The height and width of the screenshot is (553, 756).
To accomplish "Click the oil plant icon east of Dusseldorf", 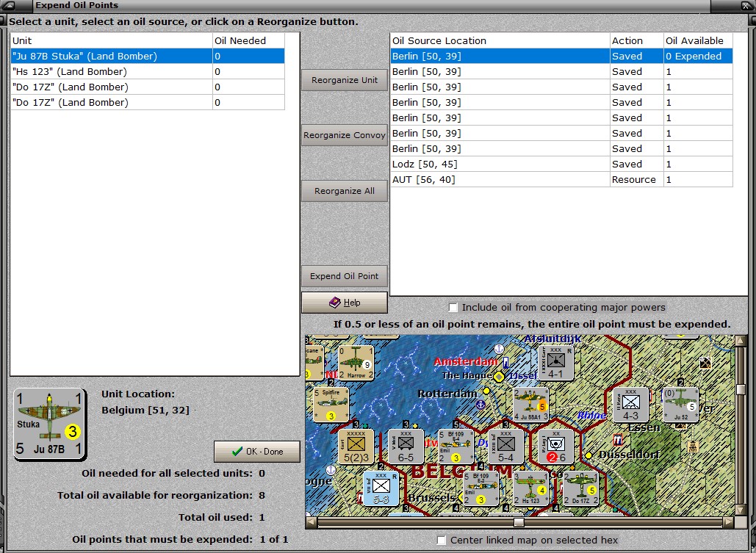I will (693, 446).
